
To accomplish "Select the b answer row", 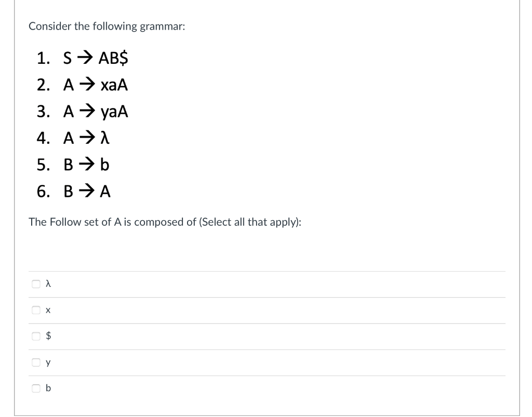I will 260,388.
